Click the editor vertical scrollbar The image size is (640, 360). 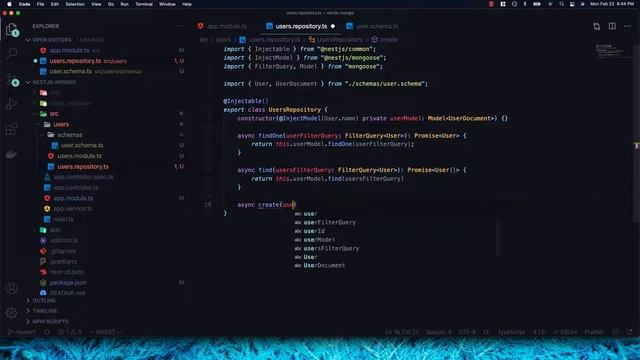(x=637, y=135)
